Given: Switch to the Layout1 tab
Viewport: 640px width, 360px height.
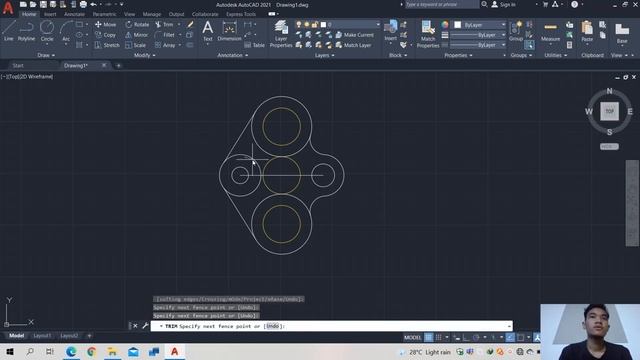Looking at the screenshot, I should (x=42, y=336).
